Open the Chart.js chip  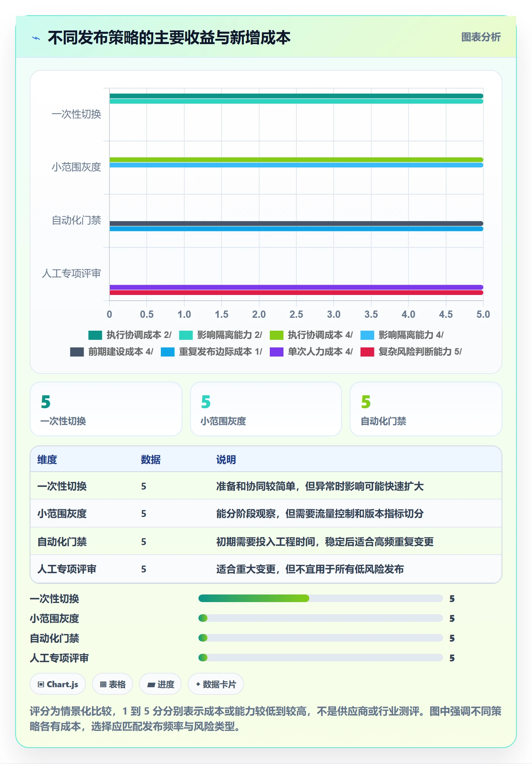click(58, 684)
